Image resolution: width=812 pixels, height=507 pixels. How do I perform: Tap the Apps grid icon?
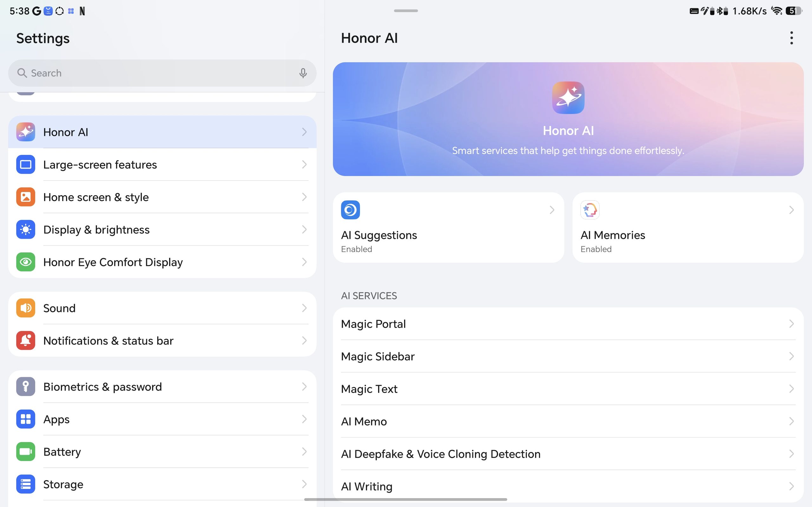point(25,419)
